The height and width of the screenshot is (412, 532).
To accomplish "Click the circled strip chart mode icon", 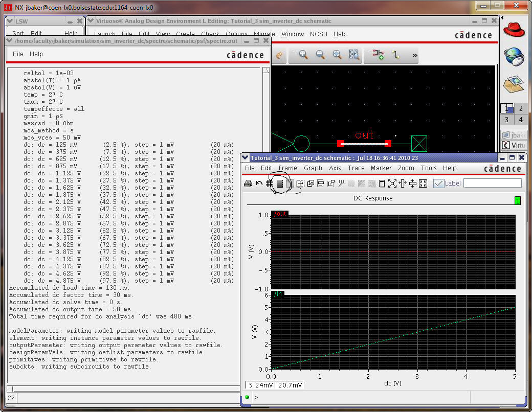I will point(280,184).
